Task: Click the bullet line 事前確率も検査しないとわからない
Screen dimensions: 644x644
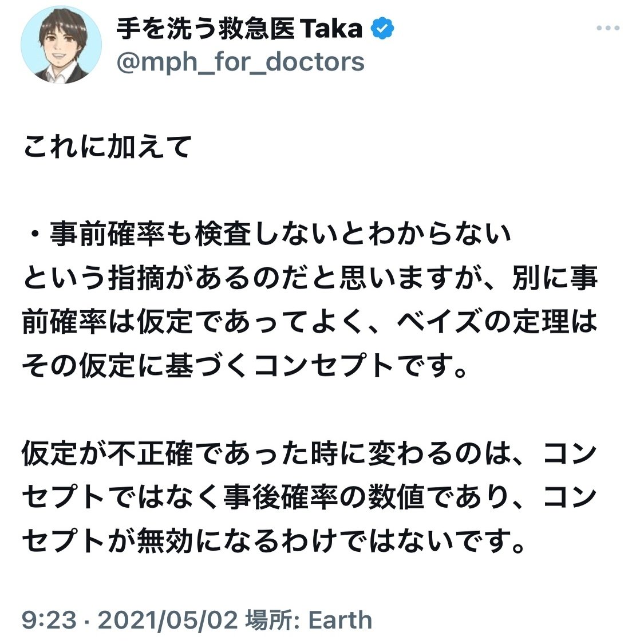Action: (280, 234)
